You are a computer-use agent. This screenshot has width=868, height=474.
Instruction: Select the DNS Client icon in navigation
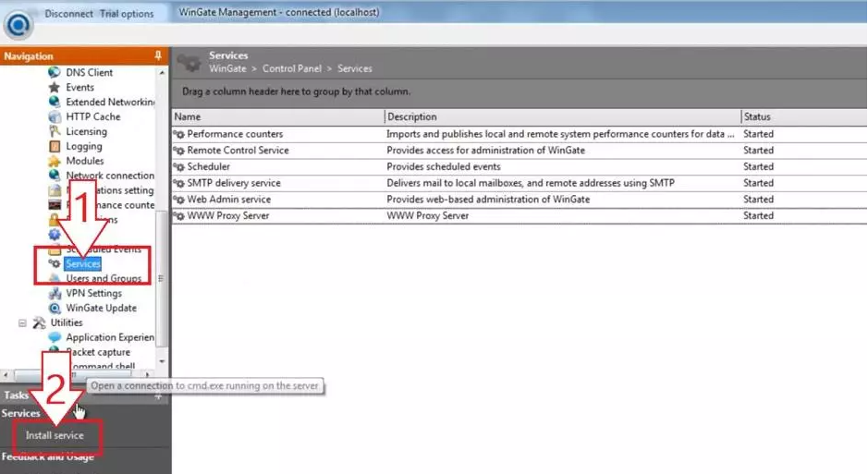tap(55, 73)
